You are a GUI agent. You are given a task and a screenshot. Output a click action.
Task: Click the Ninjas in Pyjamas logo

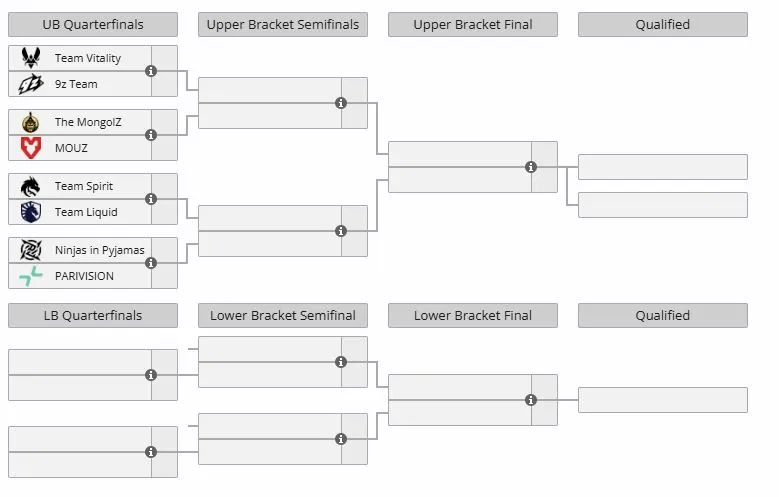click(31, 249)
